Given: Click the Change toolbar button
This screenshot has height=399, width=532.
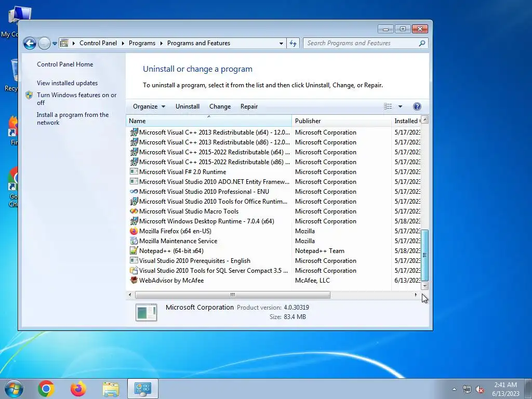Looking at the screenshot, I should 220,107.
